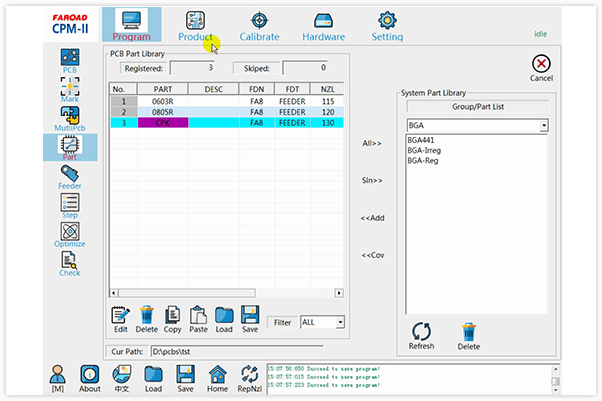Viewport: 602px width, 401px height.
Task: Click the Group/Part List header button
Action: pyautogui.click(x=478, y=107)
